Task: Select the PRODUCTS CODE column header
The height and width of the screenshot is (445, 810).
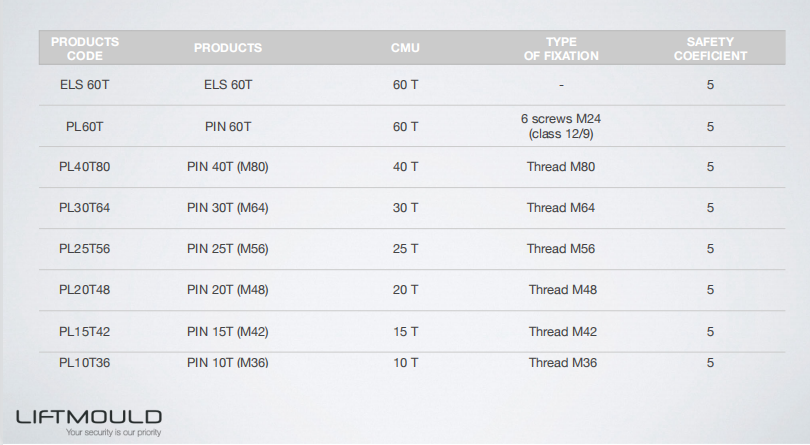Action: pyautogui.click(x=85, y=49)
